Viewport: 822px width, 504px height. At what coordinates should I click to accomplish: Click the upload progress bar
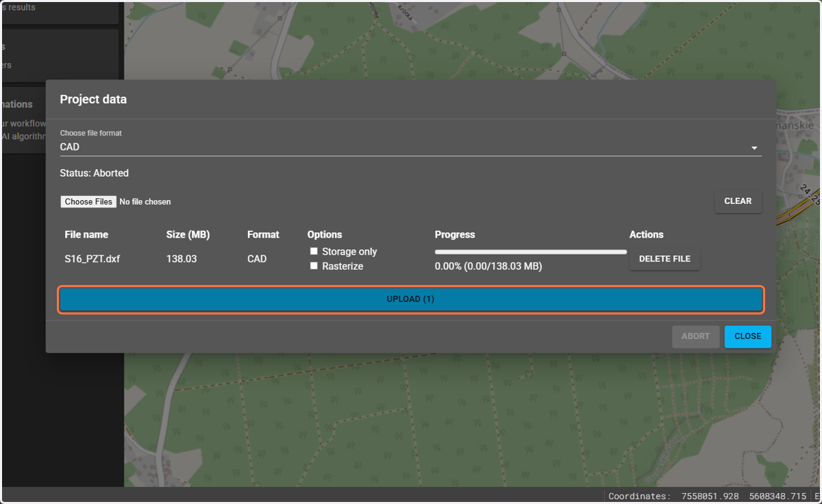pyautogui.click(x=531, y=252)
